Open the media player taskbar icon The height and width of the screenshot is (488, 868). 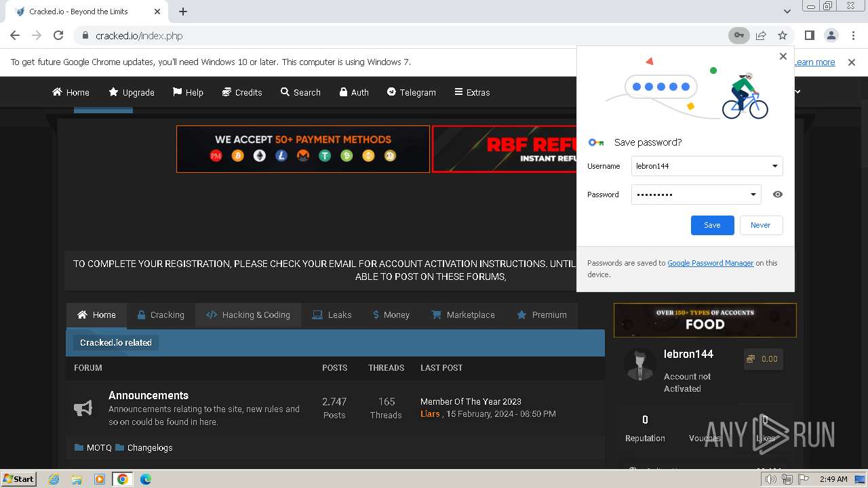tap(100, 479)
